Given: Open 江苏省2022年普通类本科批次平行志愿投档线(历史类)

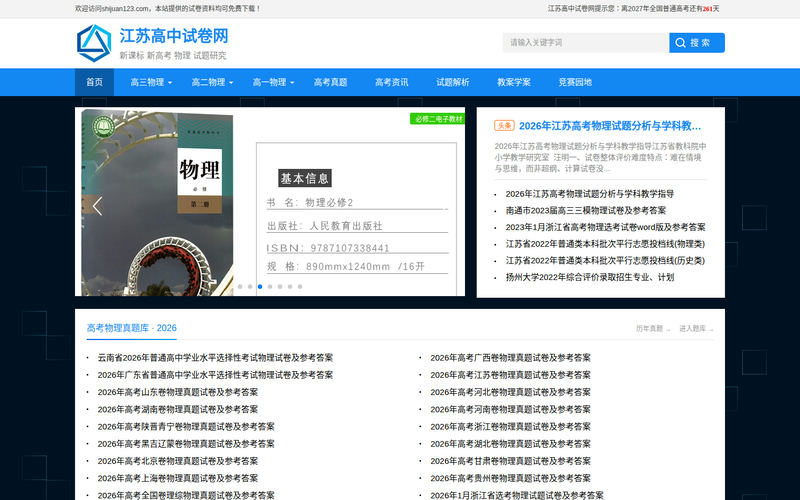Looking at the screenshot, I should pos(605,261).
